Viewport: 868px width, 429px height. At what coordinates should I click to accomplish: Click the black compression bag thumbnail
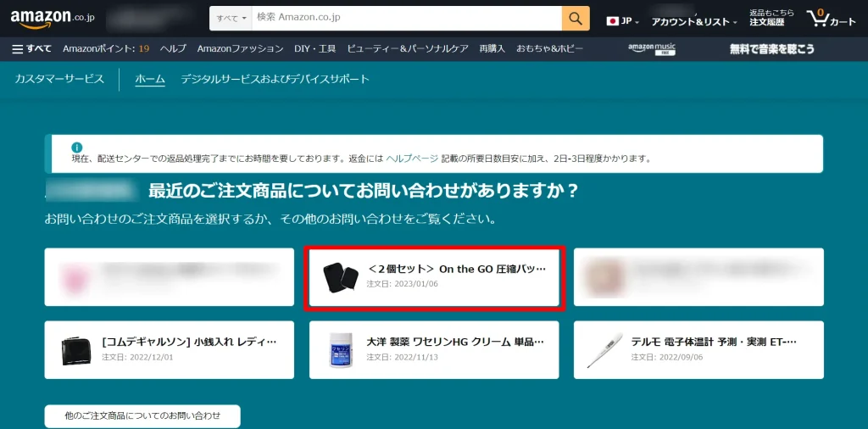pos(341,276)
